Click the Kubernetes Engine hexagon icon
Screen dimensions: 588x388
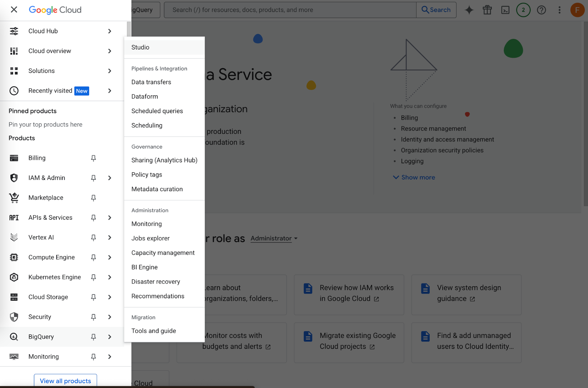[14, 277]
